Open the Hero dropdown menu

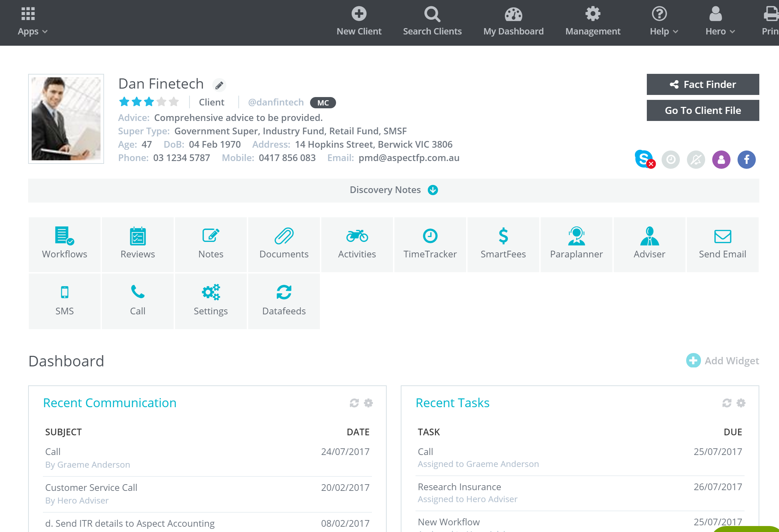pos(720,21)
